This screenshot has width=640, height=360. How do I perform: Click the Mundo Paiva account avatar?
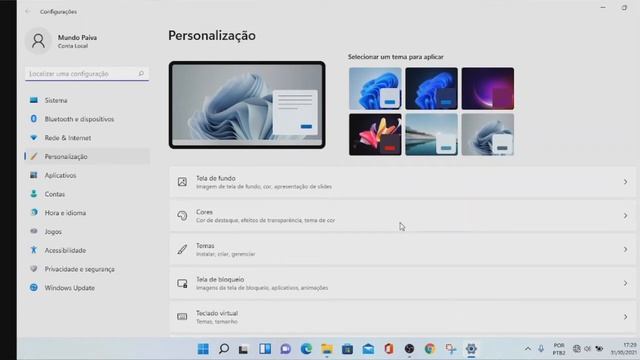[x=38, y=41]
